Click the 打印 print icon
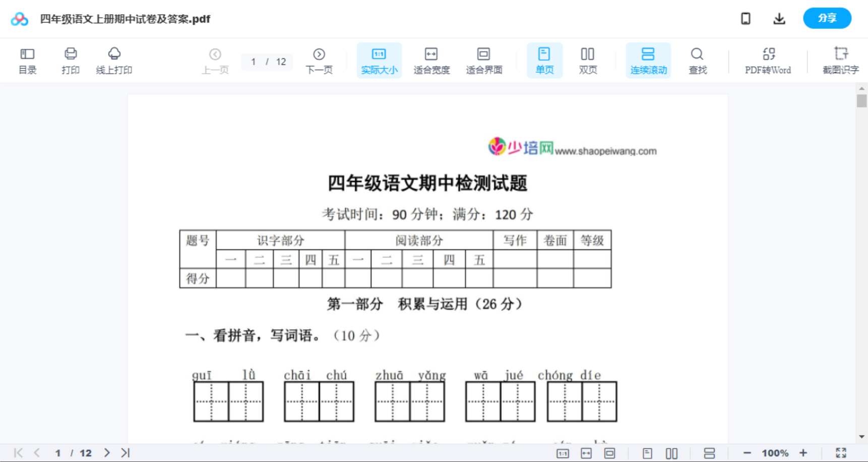Viewport: 868px width, 462px height. point(70,60)
